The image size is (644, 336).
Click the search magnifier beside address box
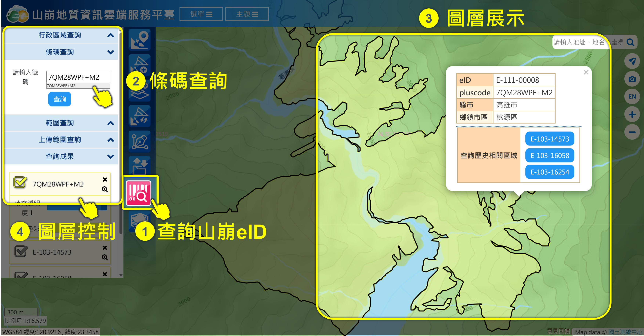(x=630, y=43)
